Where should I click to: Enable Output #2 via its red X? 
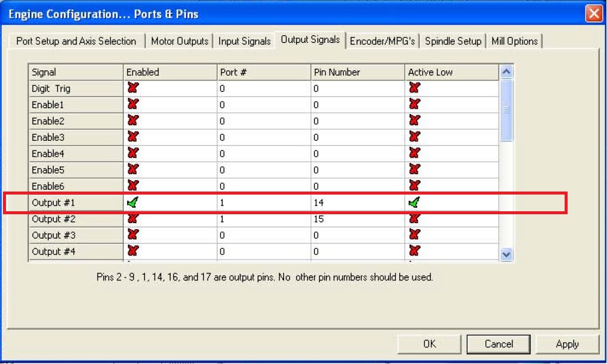coord(133,219)
